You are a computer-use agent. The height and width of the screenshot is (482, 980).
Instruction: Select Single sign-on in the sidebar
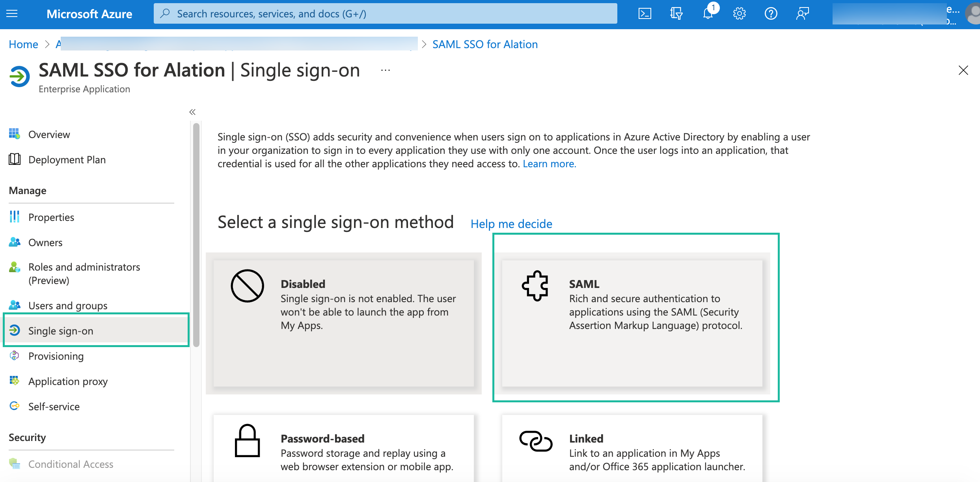pos(96,331)
